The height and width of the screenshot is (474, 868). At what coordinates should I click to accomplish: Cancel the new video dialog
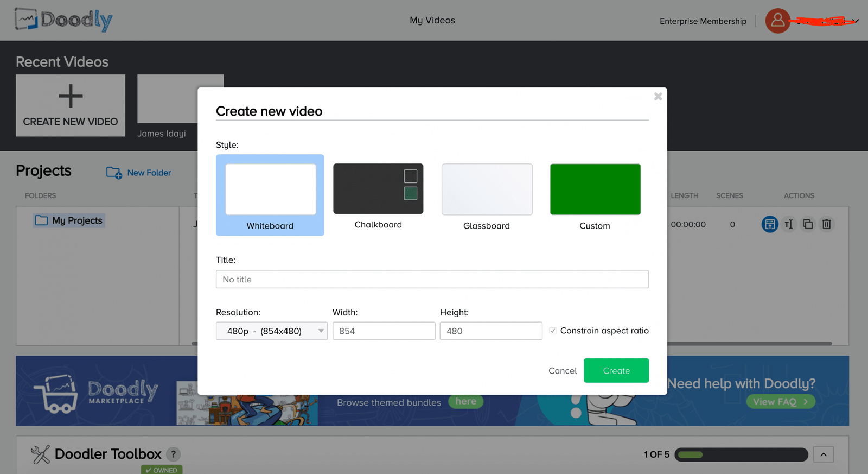[563, 370]
